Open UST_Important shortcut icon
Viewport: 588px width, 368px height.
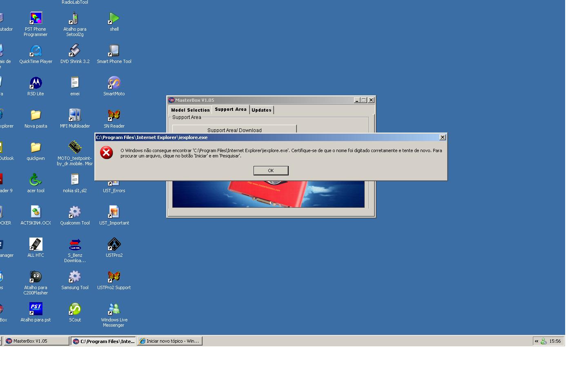[x=114, y=212]
